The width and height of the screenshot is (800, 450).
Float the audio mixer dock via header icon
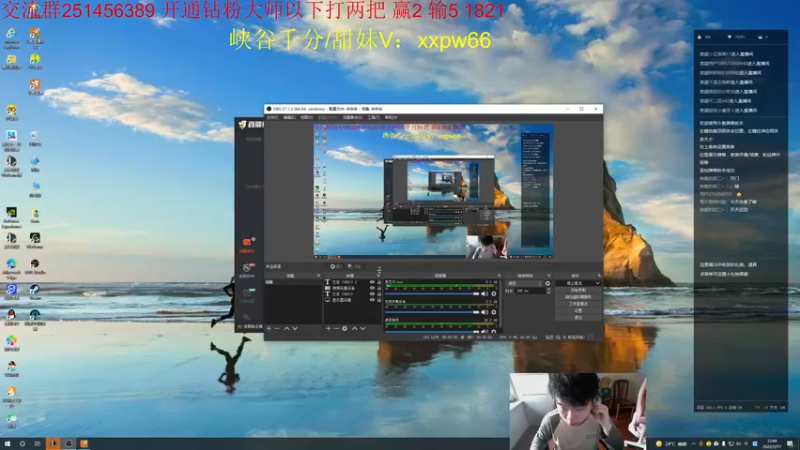[499, 276]
